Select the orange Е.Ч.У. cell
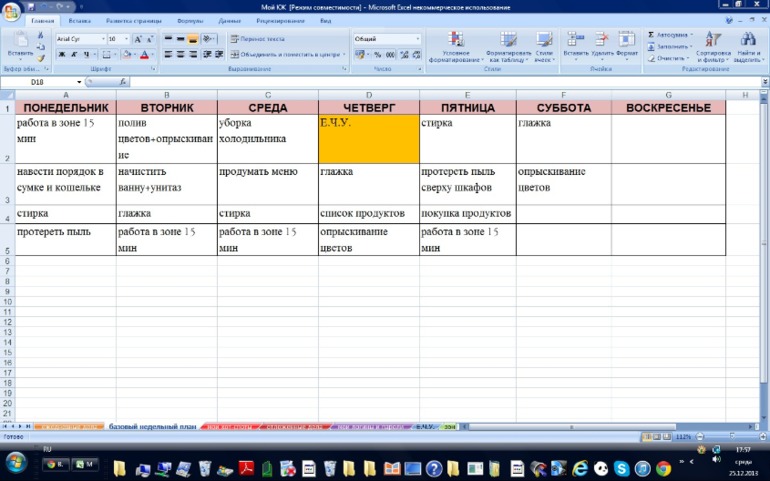 point(368,138)
